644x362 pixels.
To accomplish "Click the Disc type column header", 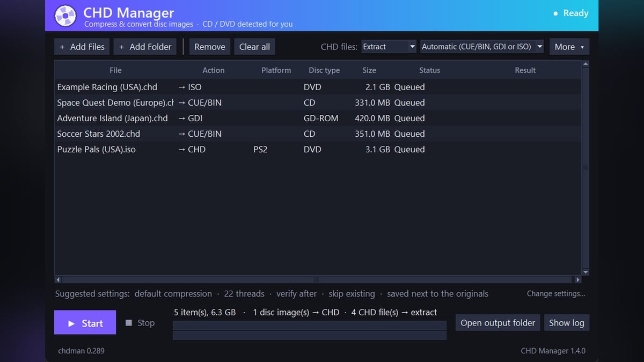I will pyautogui.click(x=324, y=70).
